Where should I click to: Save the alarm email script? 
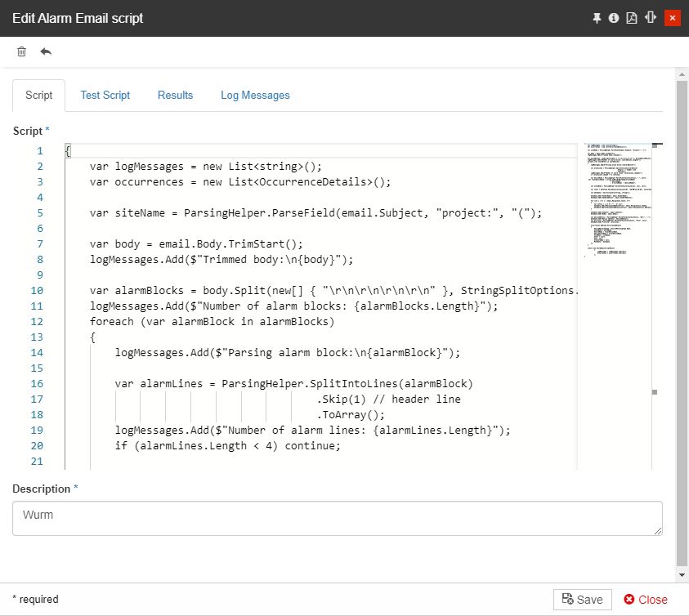coord(583,600)
